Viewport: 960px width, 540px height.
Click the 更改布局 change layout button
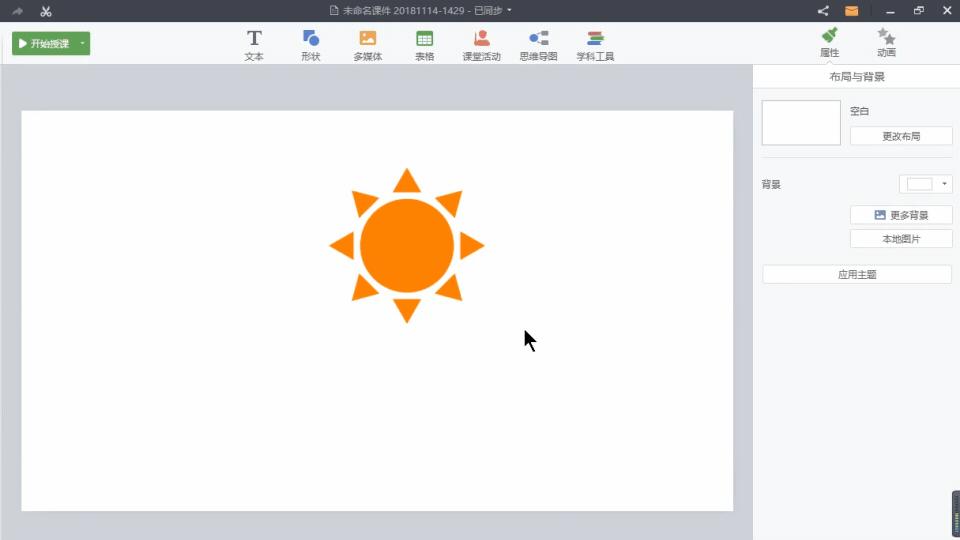point(900,136)
